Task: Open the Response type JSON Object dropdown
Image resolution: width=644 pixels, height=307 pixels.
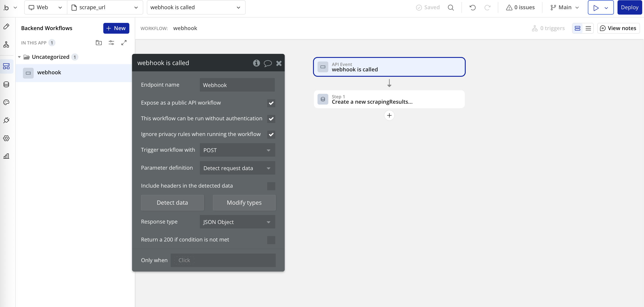Action: pos(237,222)
